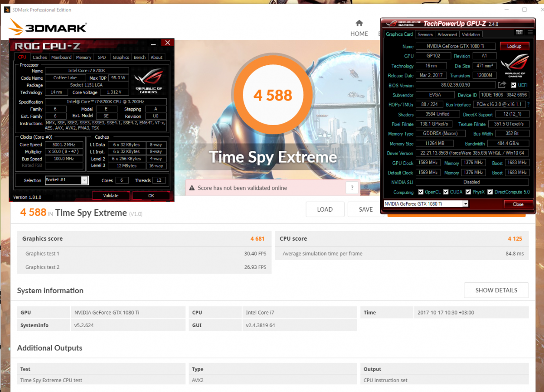Click GUI version v2.4.3819 64 cell
544x392 pixels.
click(x=300, y=325)
